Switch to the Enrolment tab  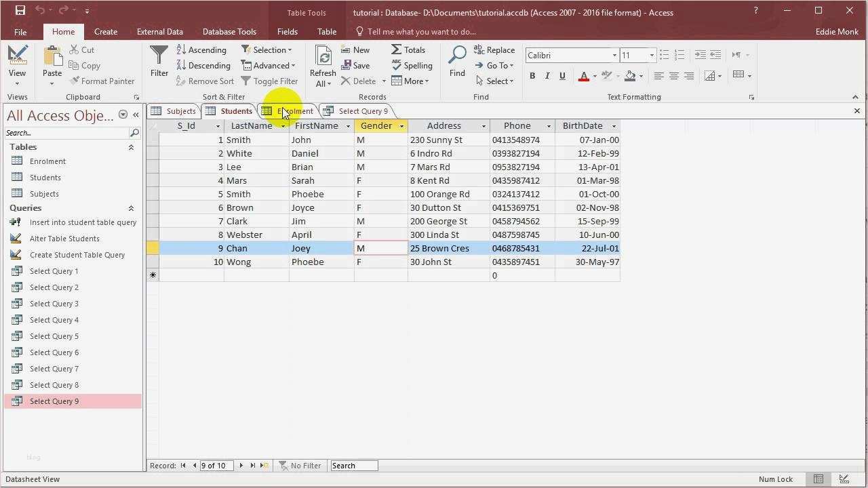[x=295, y=110]
